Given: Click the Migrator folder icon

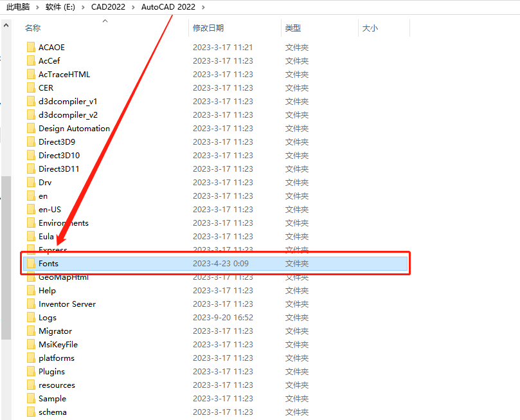Looking at the screenshot, I should point(31,331).
